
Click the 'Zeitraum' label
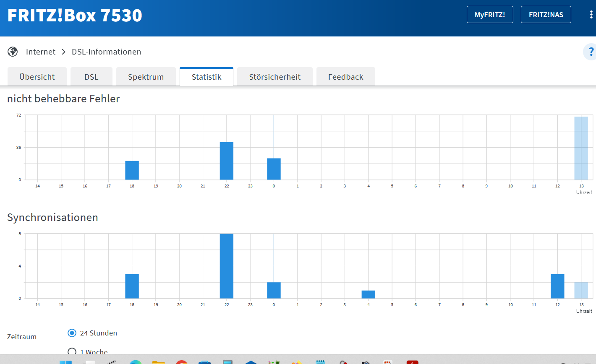[22, 337]
